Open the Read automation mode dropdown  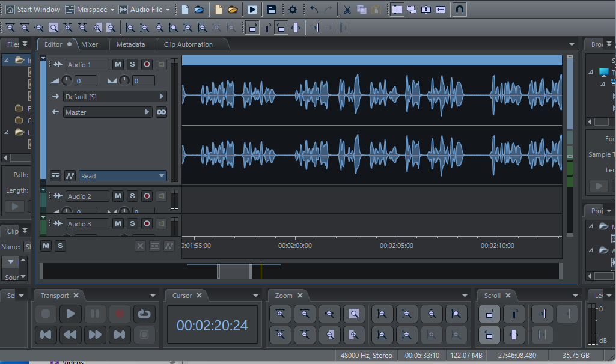[x=123, y=176]
